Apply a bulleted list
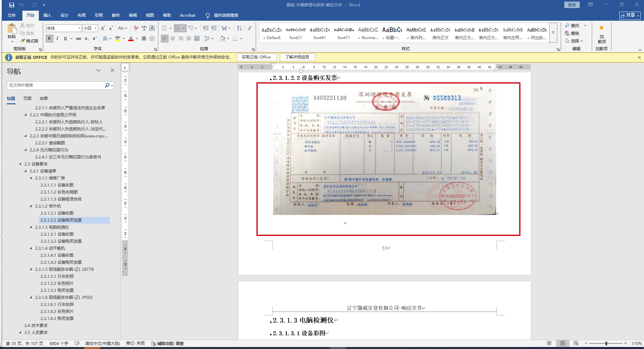Viewport: 644px width, 349px height. 164,28
